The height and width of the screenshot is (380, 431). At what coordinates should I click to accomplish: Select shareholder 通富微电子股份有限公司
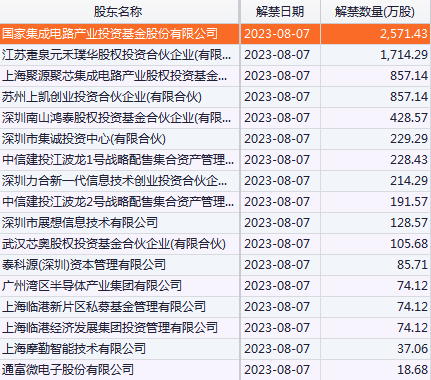pyautogui.click(x=68, y=370)
